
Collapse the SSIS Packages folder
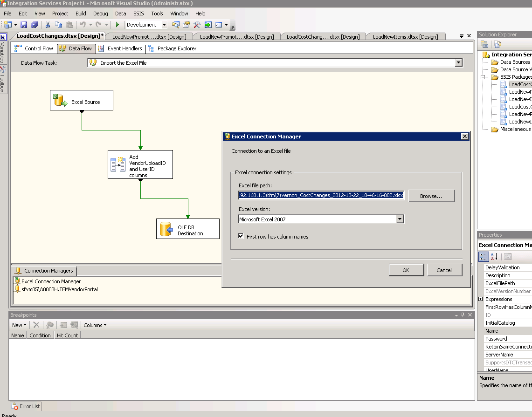[483, 77]
